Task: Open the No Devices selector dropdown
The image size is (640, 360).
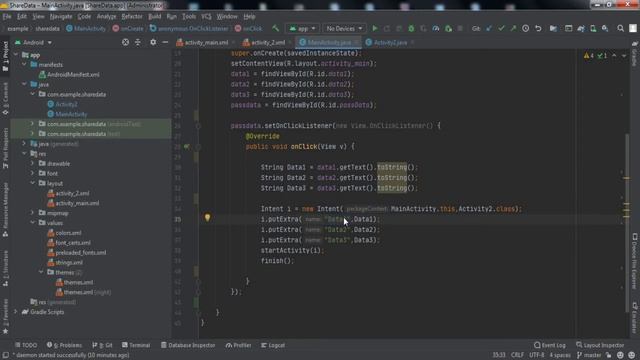Action: pos(344,29)
